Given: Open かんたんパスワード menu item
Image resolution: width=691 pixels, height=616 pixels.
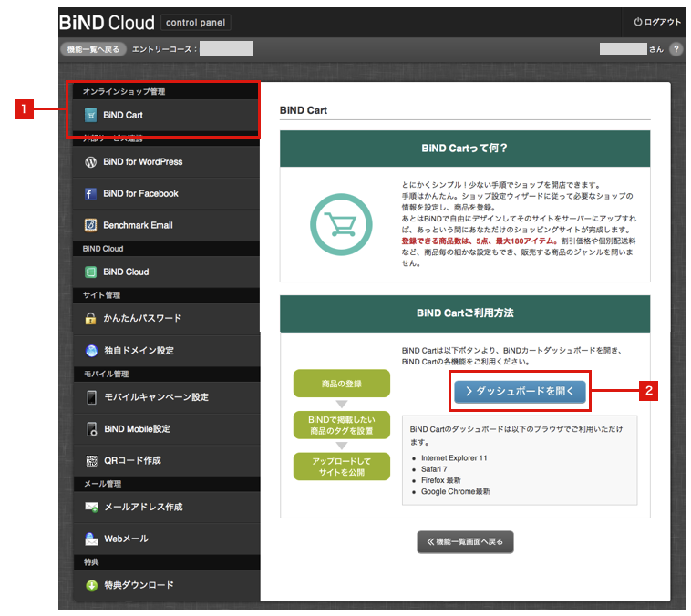Looking at the screenshot, I should pos(166,318).
